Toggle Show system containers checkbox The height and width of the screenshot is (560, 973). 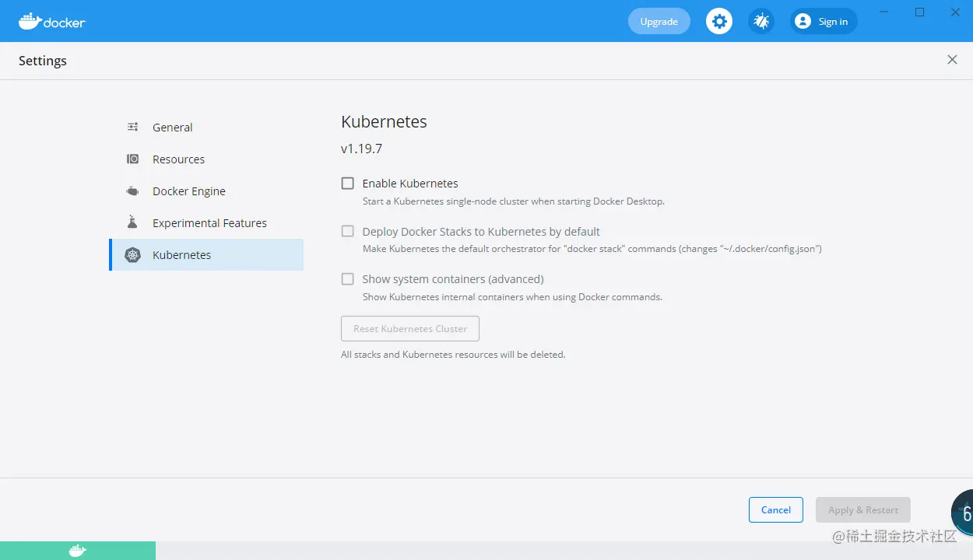coord(348,278)
